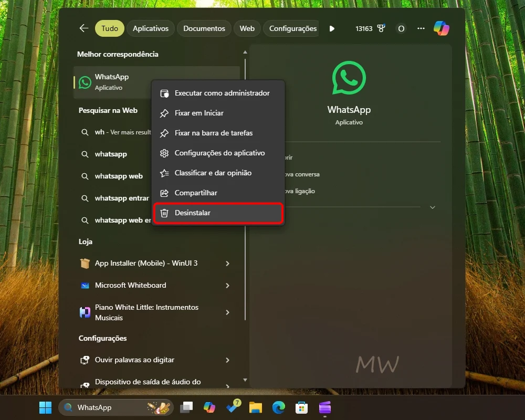Select the Tudo filter tab

110,28
